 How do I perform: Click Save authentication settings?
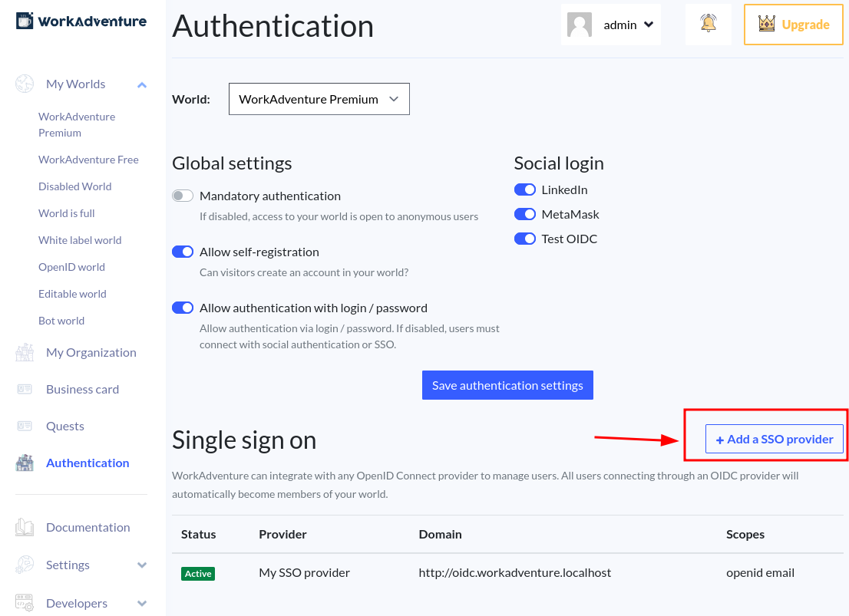507,385
